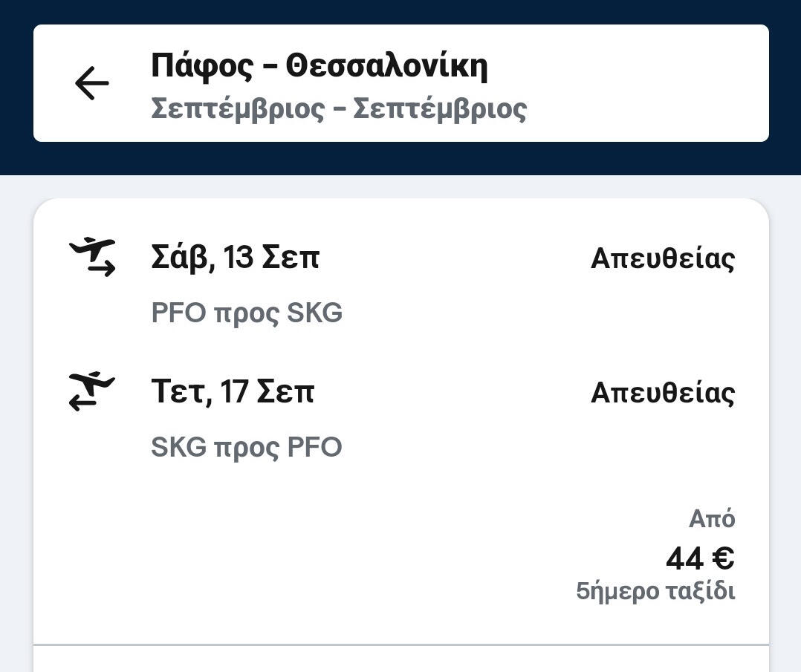Click Απευθείας label of the return flight
Image resolution: width=801 pixels, height=672 pixels.
(662, 393)
